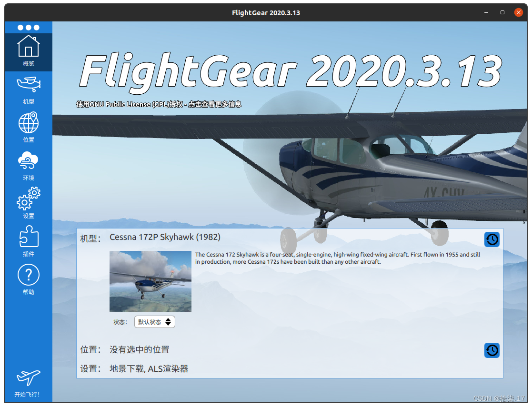Click the GPL license more info link
The height and width of the screenshot is (407, 532).
pos(159,104)
